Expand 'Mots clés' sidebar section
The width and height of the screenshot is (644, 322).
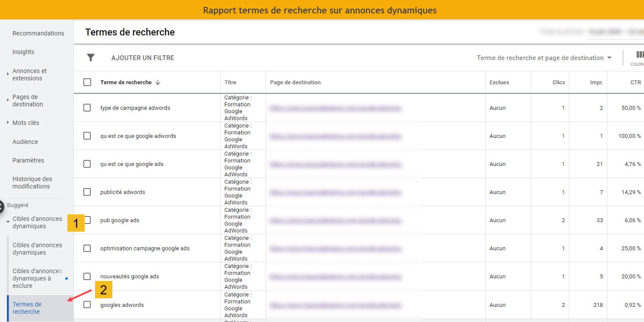click(8, 123)
